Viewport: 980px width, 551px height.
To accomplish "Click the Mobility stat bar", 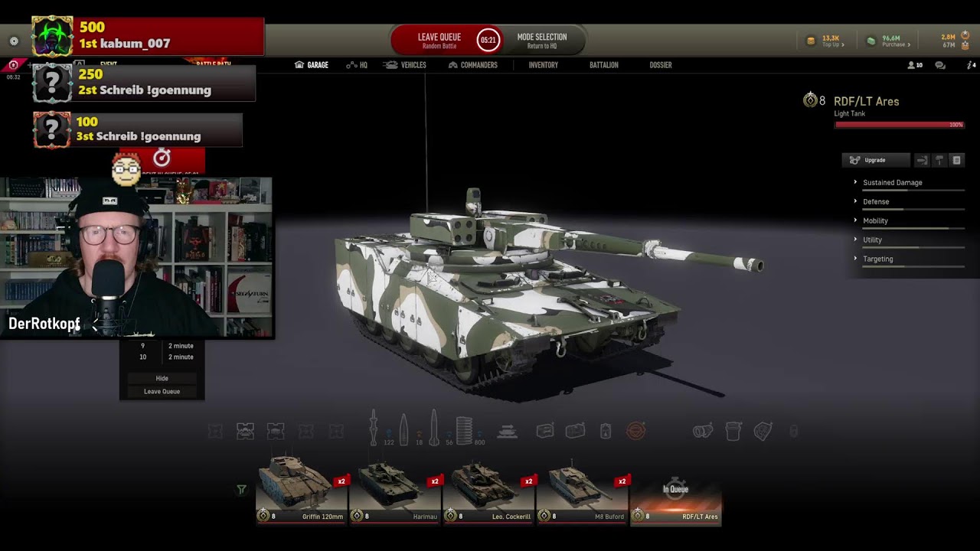I will 913,229.
